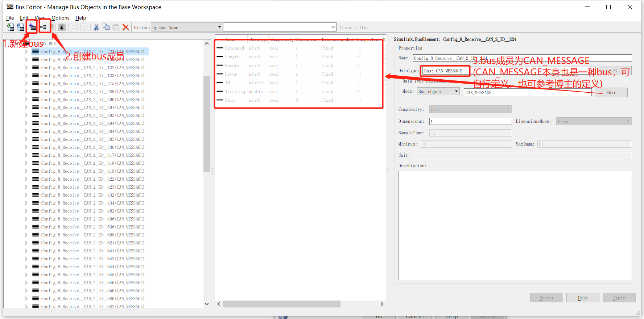Select the Remote element row name
This screenshot has width=644, height=319.
coord(232,66)
